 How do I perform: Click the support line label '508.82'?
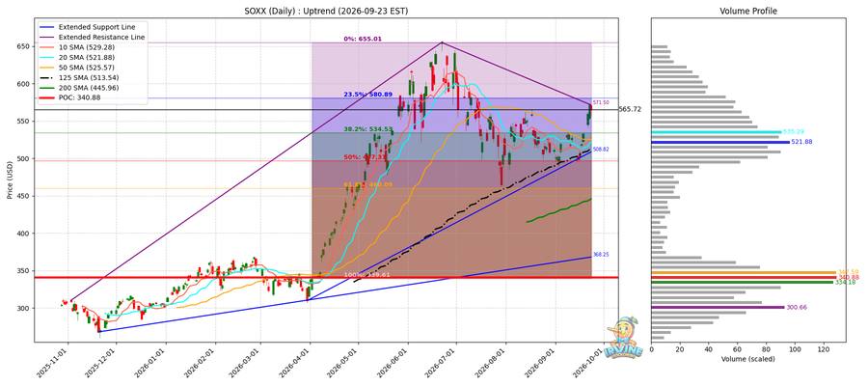click(x=601, y=150)
